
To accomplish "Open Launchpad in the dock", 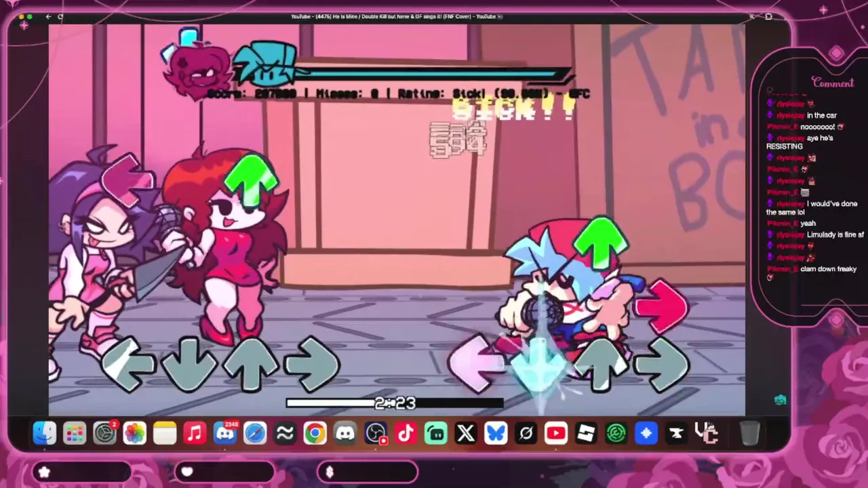I will (x=75, y=433).
